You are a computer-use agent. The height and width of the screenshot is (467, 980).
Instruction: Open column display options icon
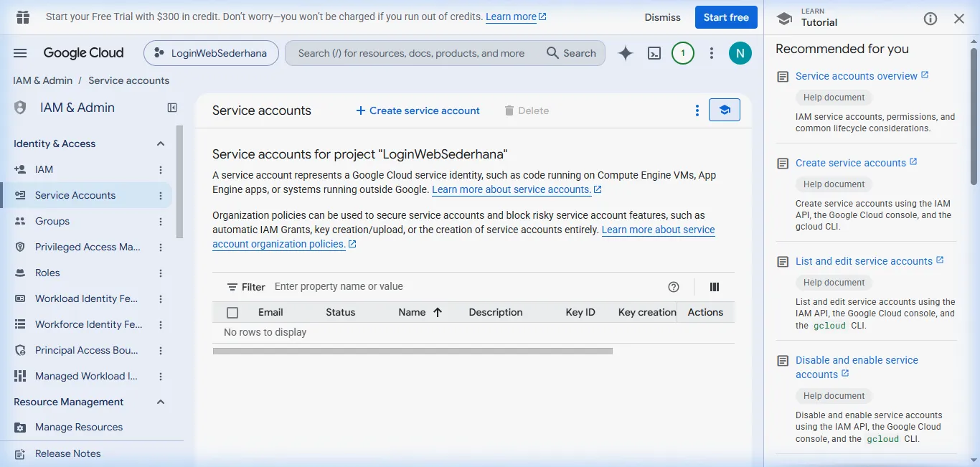[715, 287]
